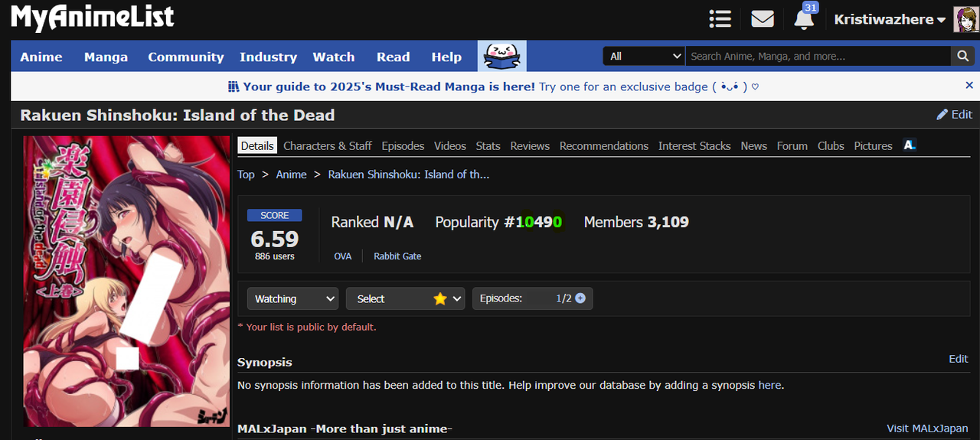Switch to the Pictures tab
980x440 pixels.
874,145
